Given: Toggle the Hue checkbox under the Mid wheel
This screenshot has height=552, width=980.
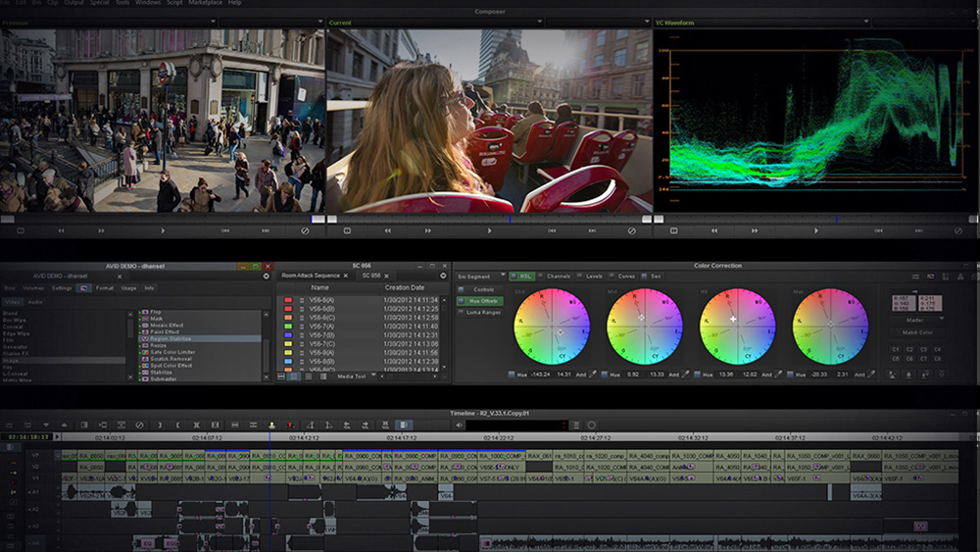Looking at the screenshot, I should click(607, 374).
